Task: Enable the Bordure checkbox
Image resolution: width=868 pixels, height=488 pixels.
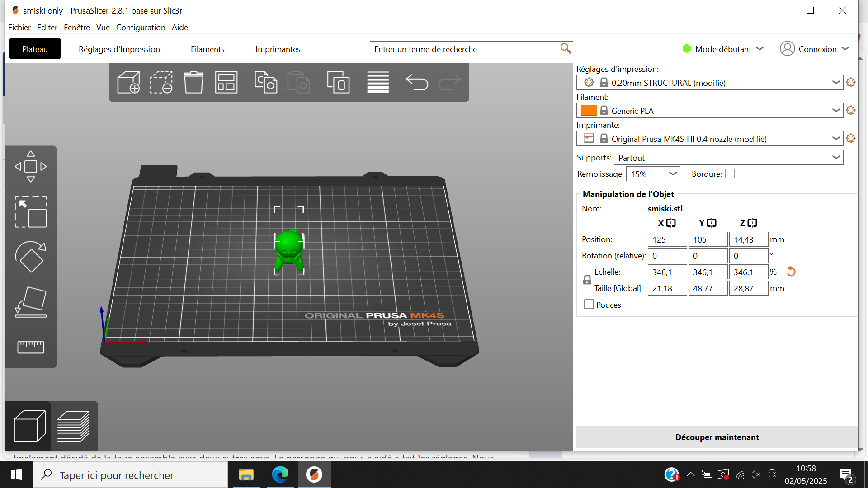Action: coord(730,174)
